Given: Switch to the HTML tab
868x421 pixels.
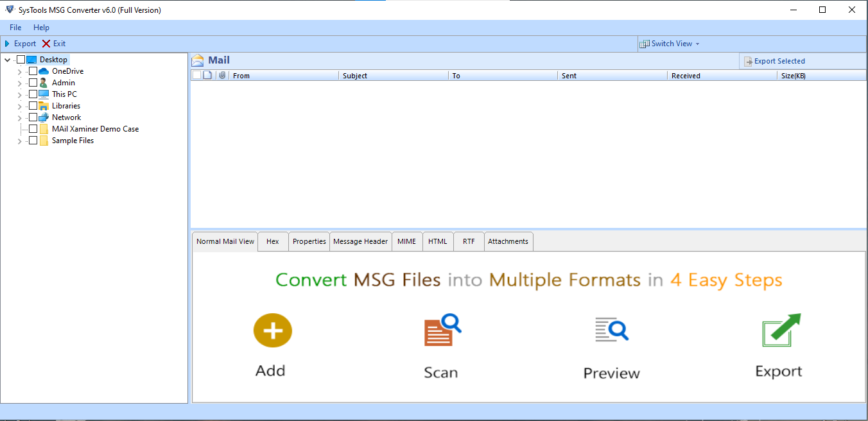Looking at the screenshot, I should [x=438, y=241].
